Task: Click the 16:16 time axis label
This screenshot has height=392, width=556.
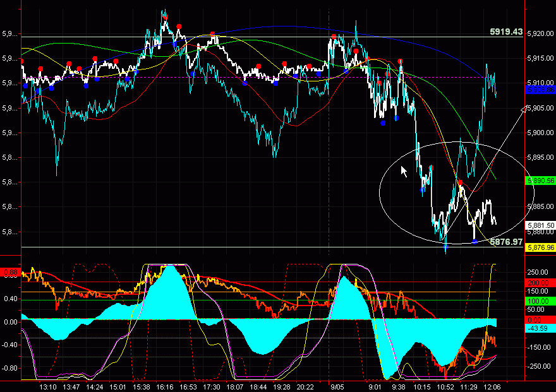Action: (164, 387)
